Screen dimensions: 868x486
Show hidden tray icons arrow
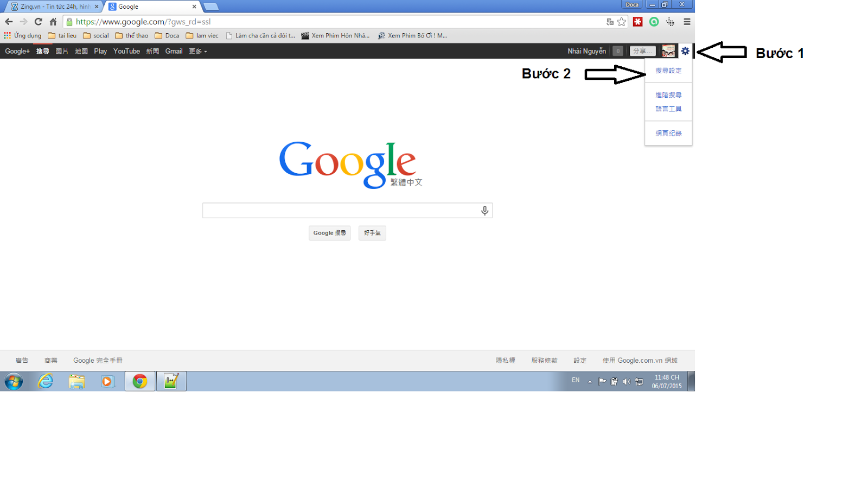(x=590, y=382)
